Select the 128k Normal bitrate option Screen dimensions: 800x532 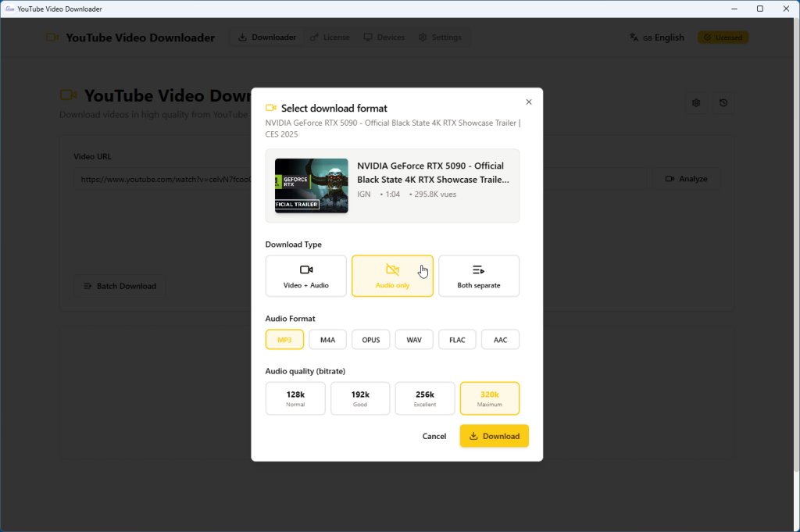click(295, 398)
